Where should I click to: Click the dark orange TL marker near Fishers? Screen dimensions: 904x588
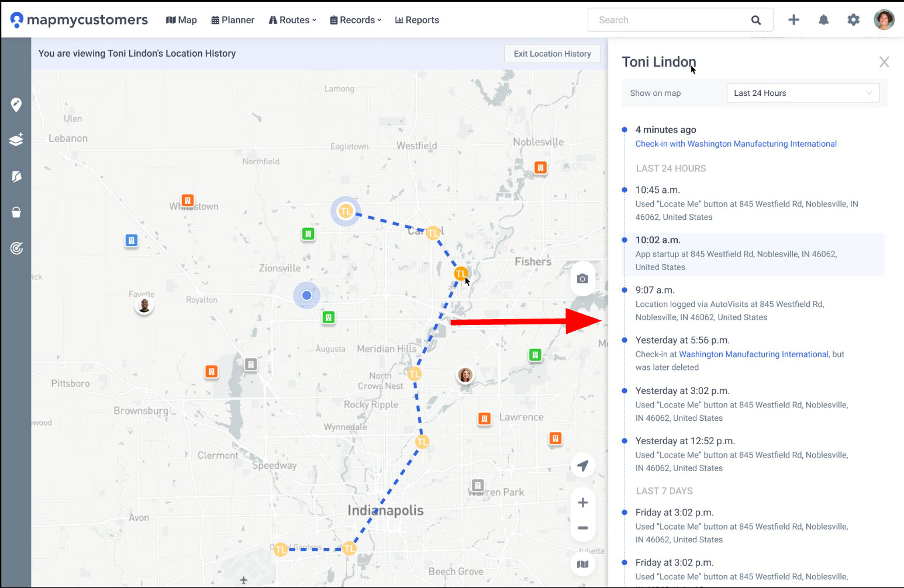(461, 274)
